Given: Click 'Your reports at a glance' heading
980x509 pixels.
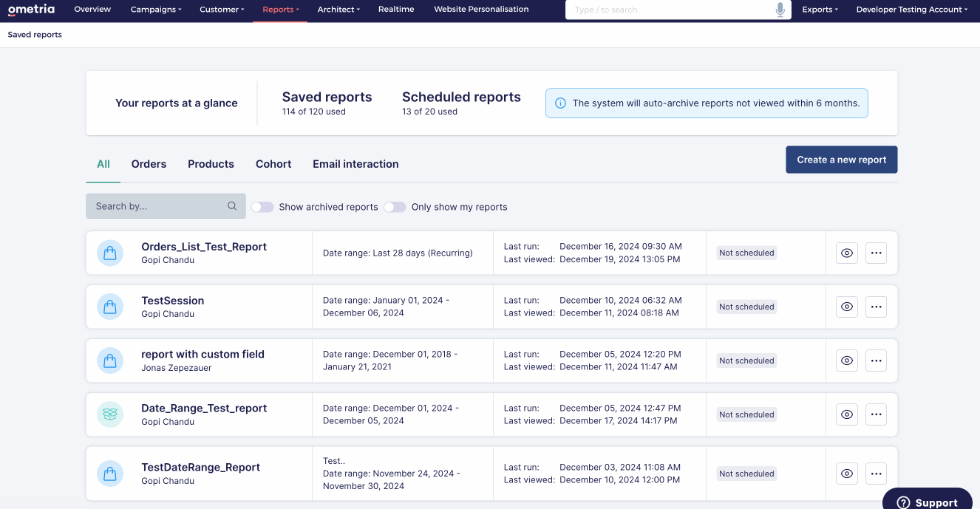Looking at the screenshot, I should tap(177, 103).
